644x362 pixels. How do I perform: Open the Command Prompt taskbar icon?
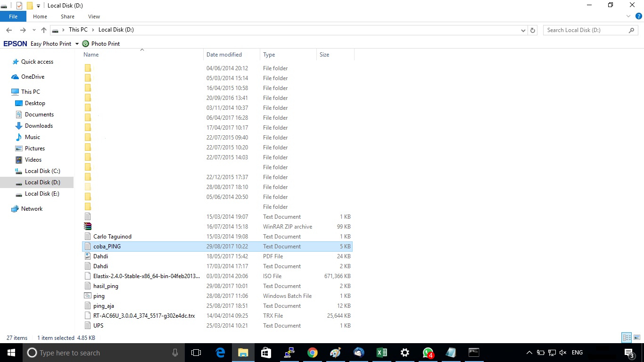[x=473, y=353]
